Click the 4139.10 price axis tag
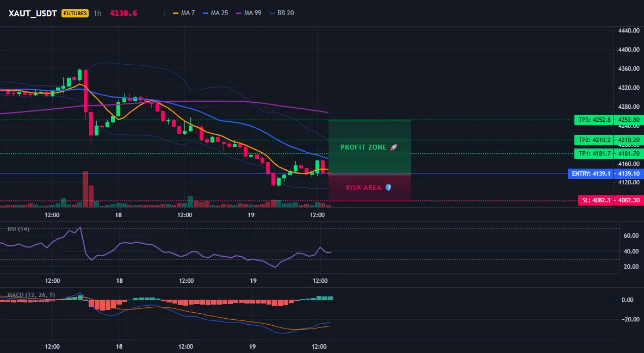This screenshot has width=644, height=353. point(629,174)
